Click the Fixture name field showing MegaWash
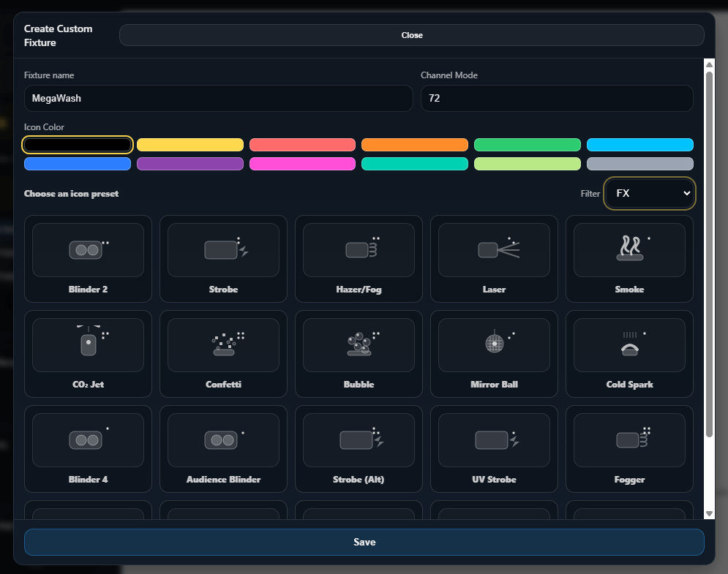The image size is (728, 574). point(219,98)
